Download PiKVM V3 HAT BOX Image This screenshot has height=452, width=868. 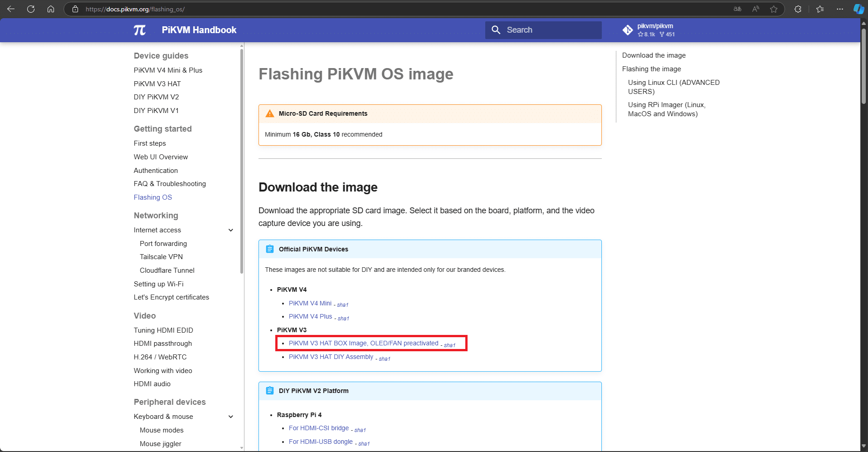coord(364,343)
